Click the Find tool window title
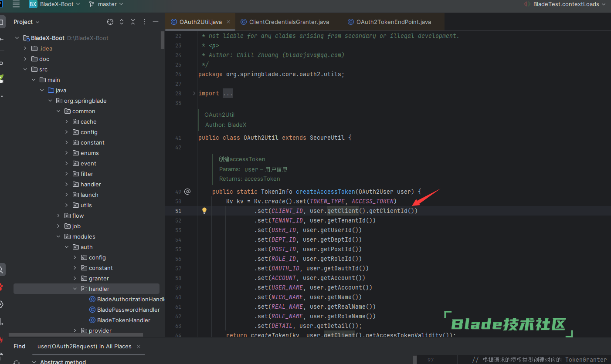Screen dimensions: 611x364 pyautogui.click(x=20, y=347)
